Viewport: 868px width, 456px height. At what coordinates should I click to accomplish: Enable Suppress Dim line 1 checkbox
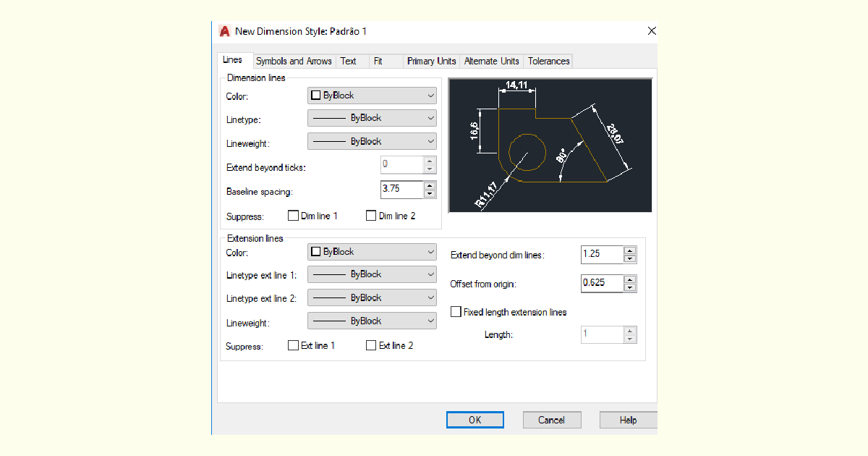click(294, 216)
